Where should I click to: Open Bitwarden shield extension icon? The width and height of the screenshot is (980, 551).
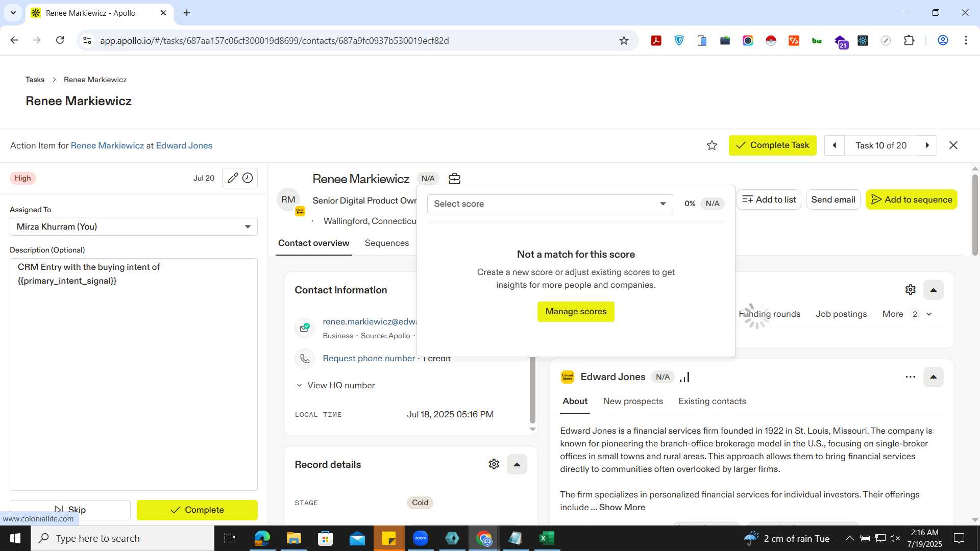point(679,41)
